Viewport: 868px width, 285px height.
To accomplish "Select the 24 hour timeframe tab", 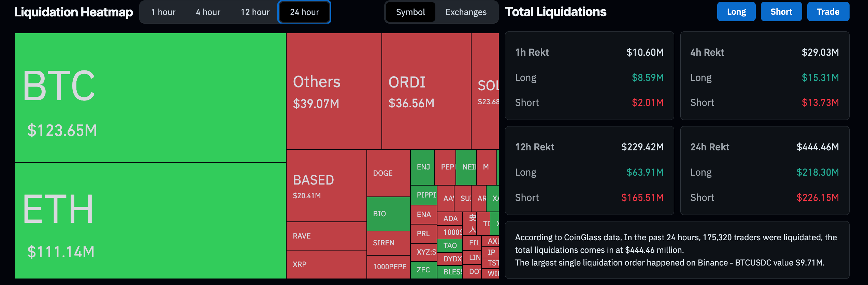I will click(x=304, y=12).
